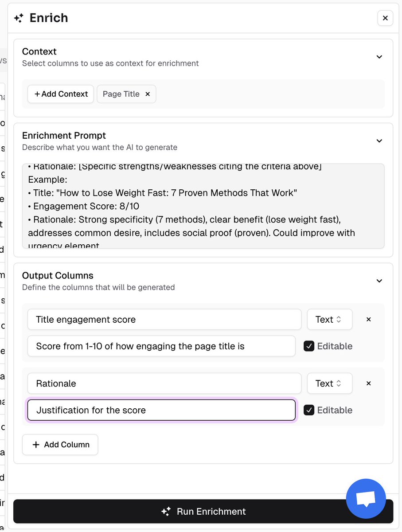Click the sparkle icon on Run Enrichment
The height and width of the screenshot is (532, 402).
click(166, 512)
